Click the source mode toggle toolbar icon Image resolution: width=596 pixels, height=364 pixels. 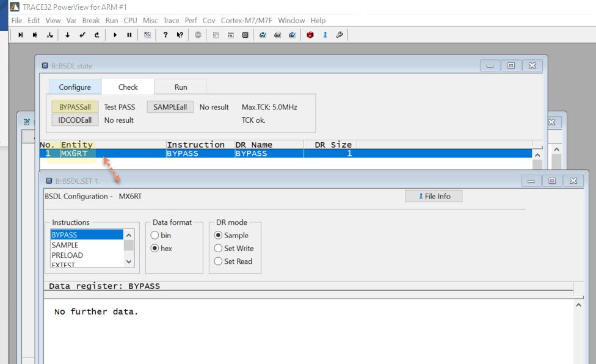click(147, 35)
